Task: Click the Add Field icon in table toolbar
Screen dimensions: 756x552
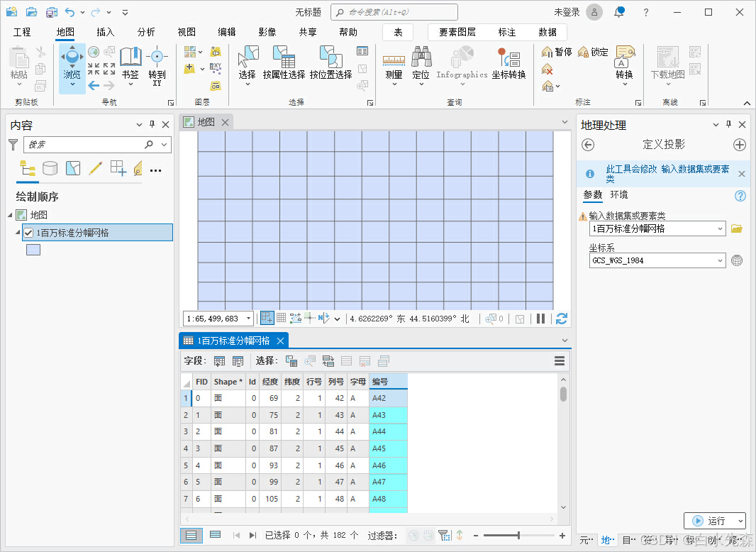Action: tap(219, 361)
